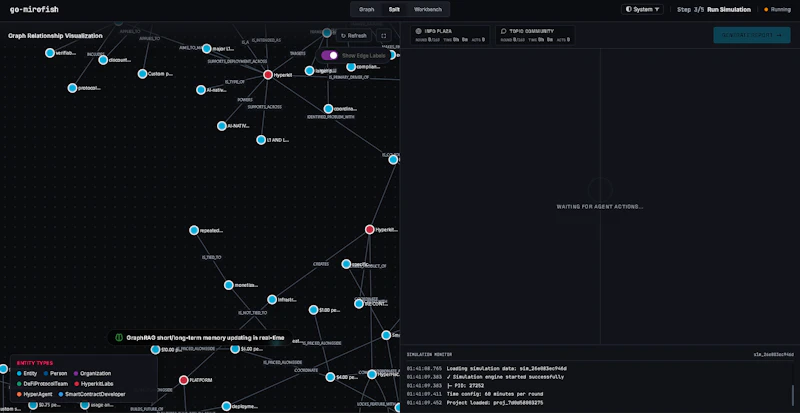The image size is (800, 413).
Task: Click the Info Plaza globe icon
Action: tap(418, 31)
